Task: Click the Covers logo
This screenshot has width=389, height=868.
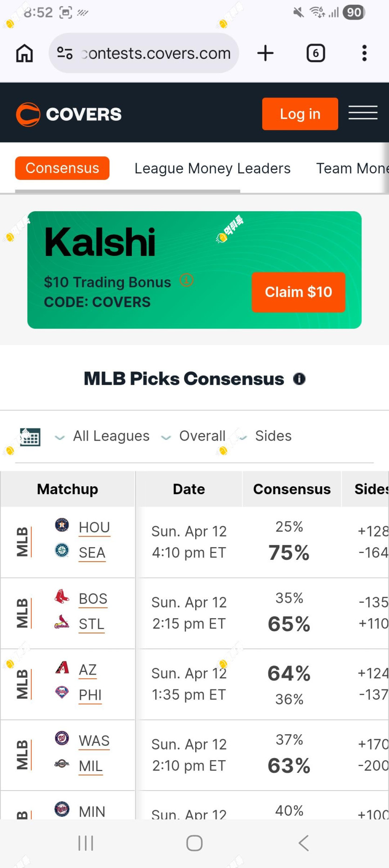Action: (x=69, y=114)
